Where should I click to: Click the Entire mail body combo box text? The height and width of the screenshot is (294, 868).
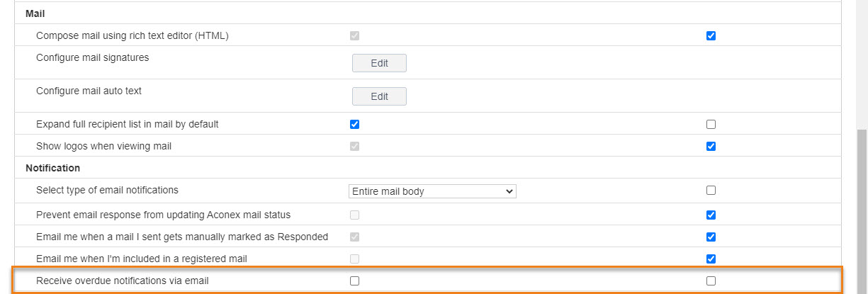388,191
